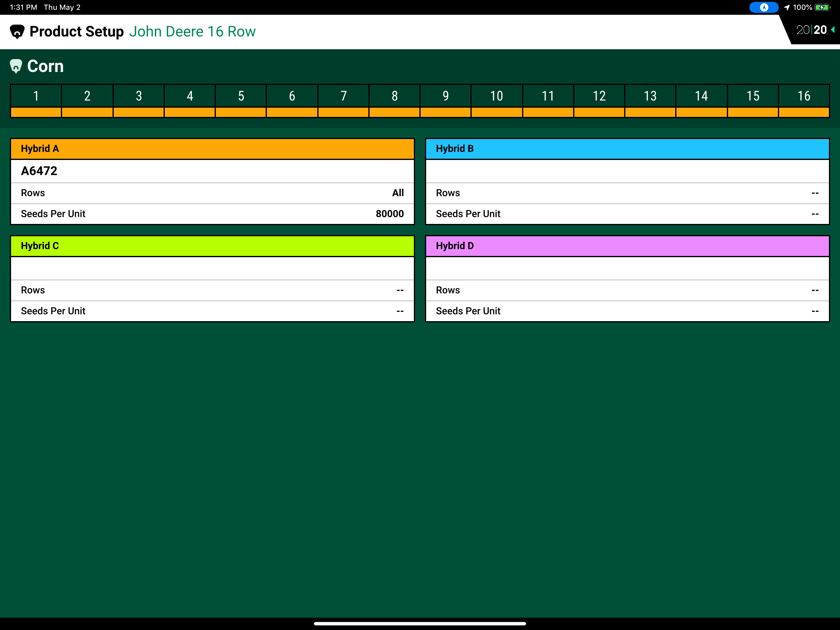The height and width of the screenshot is (630, 840).
Task: Select planter row 5
Action: click(241, 96)
